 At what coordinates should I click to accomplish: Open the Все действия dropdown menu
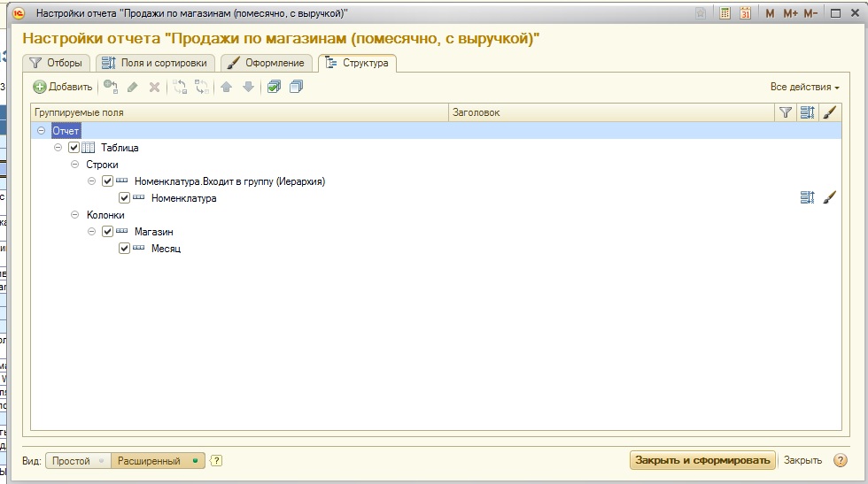click(804, 87)
